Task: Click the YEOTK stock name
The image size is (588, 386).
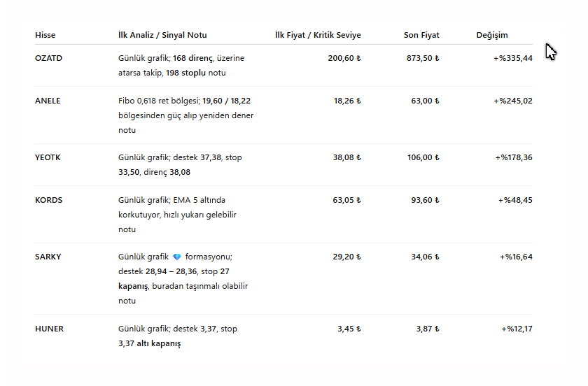Action: 48,157
